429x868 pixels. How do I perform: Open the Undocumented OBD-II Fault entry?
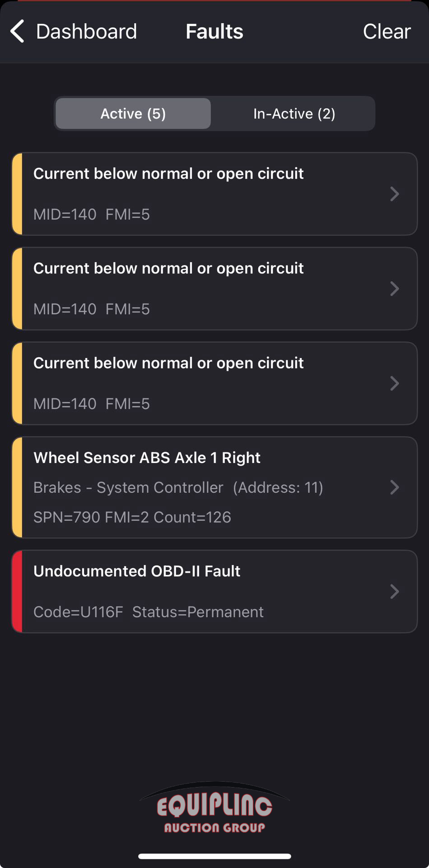pos(137,571)
